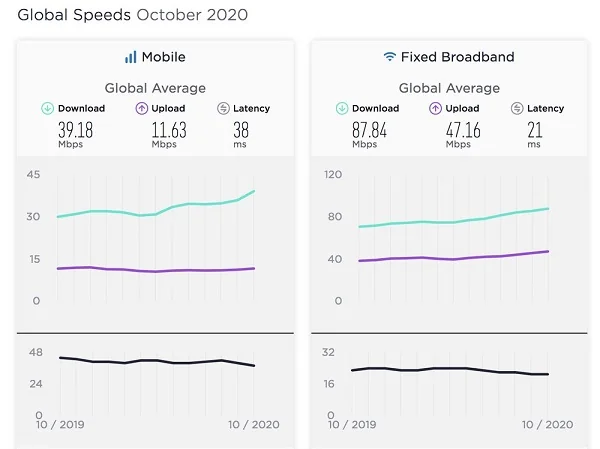Click the Fixed Broadband Latency icon
This screenshot has width=600, height=449.
click(x=517, y=108)
